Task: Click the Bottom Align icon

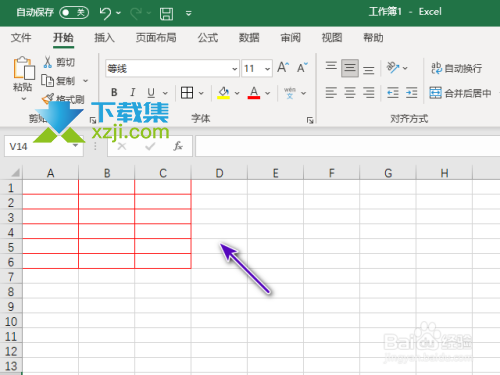Action: click(x=368, y=69)
